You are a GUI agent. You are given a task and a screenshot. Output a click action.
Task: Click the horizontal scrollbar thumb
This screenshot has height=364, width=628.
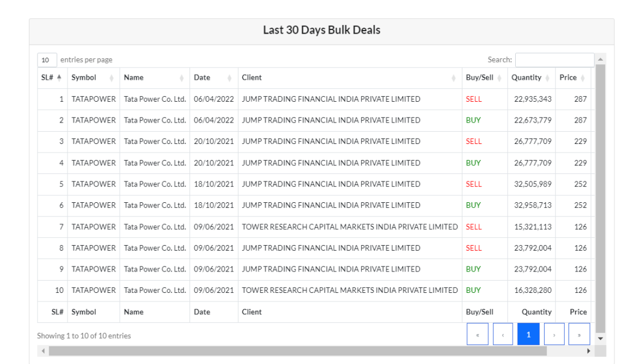coord(297,351)
